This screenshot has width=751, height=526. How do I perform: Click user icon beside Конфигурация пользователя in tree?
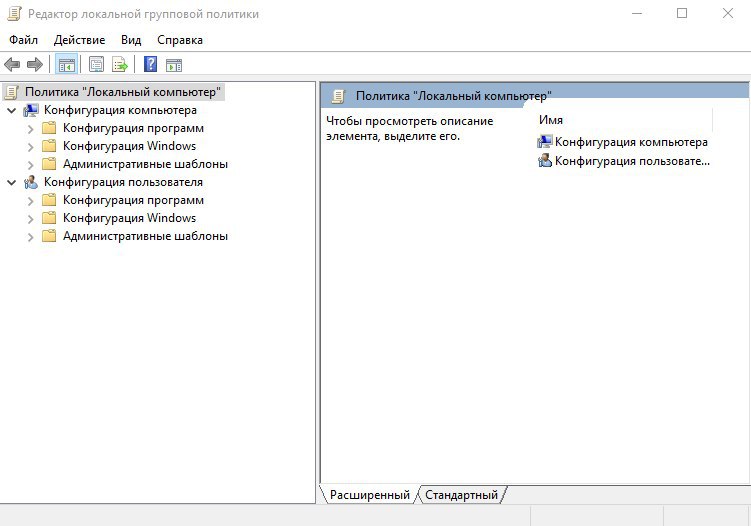pos(31,182)
